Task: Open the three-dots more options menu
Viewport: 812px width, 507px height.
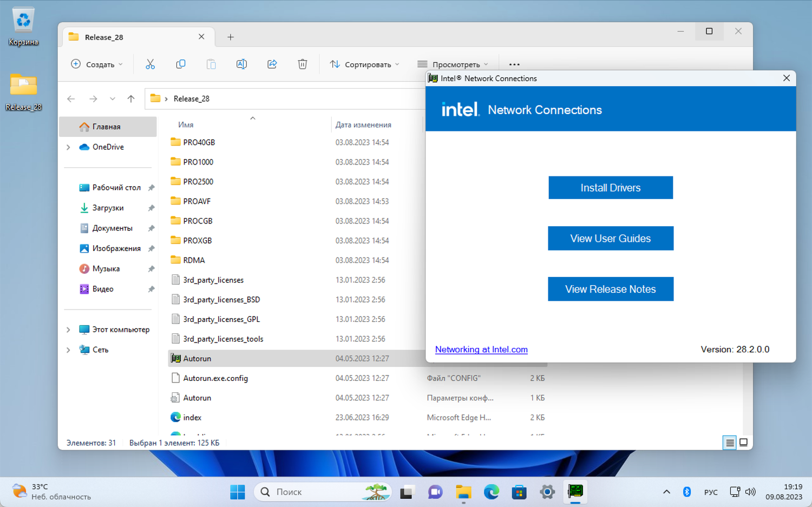Action: click(514, 64)
